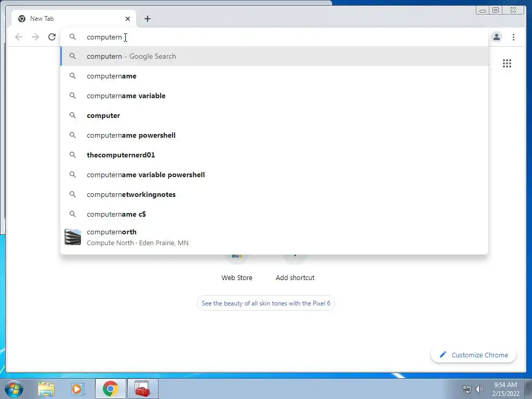Open the Chrome profile avatar icon

pyautogui.click(x=497, y=37)
